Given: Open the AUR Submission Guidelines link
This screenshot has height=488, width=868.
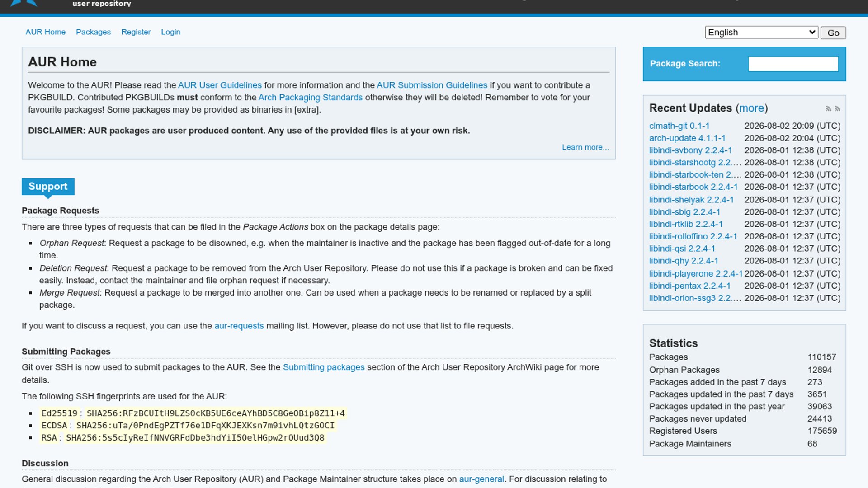Looking at the screenshot, I should [x=432, y=85].
